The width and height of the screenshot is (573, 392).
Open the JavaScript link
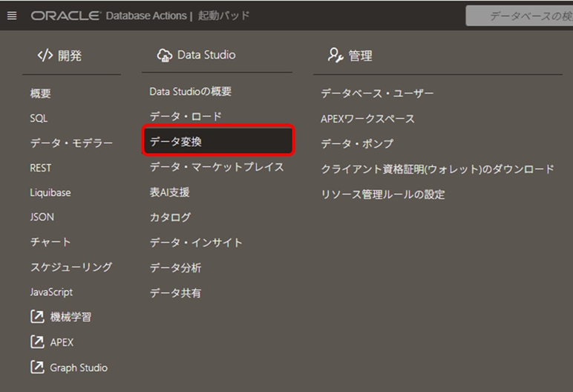[51, 293]
